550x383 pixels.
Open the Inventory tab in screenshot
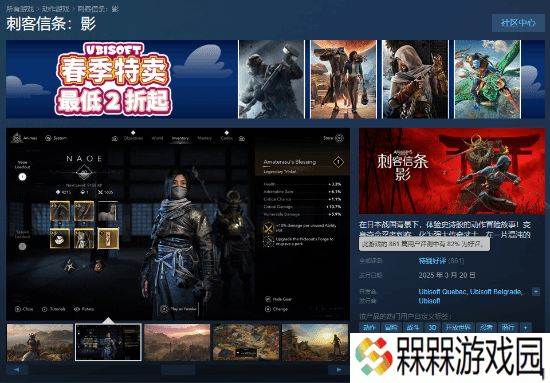[x=180, y=138]
